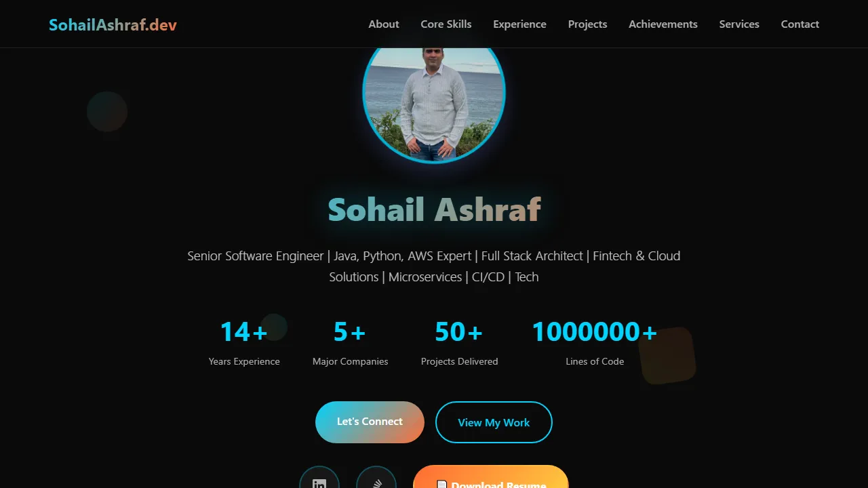This screenshot has height=488, width=868.
Task: Click the 50+ Projects Delivered stat
Action: click(x=459, y=342)
